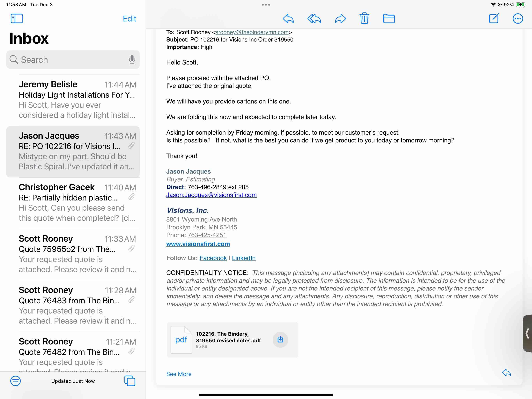Tap the Reply arrow in toolbar
The image size is (532, 399).
(288, 19)
